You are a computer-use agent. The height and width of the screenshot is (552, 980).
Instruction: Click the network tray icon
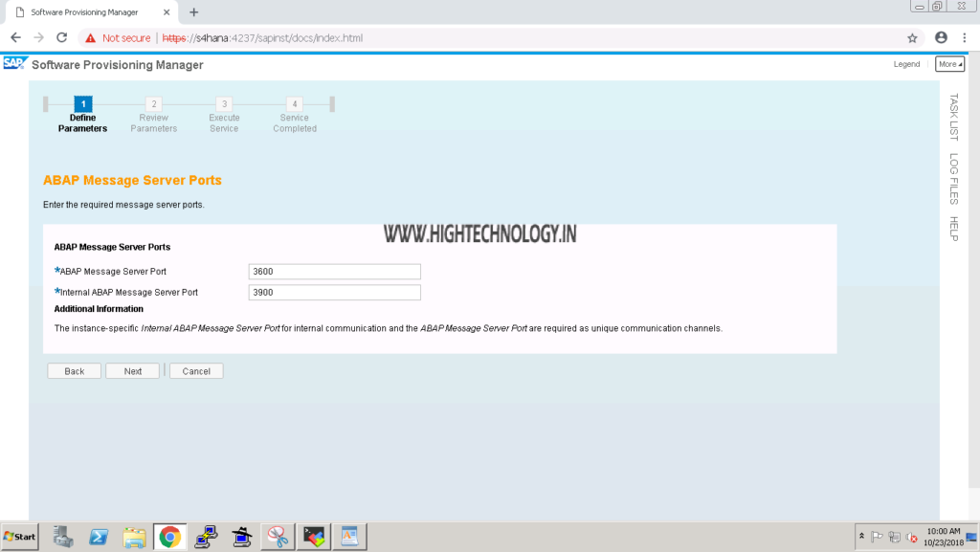click(895, 537)
